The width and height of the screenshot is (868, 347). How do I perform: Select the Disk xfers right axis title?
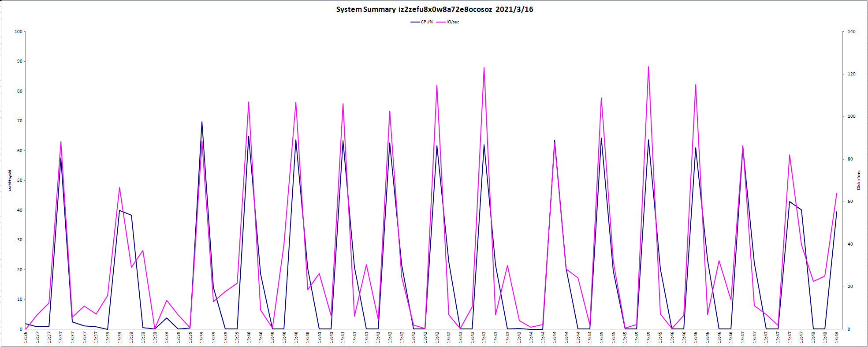859,180
